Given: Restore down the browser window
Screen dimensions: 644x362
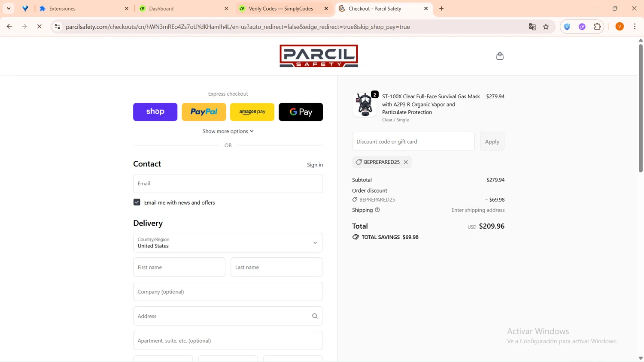Looking at the screenshot, I should click(615, 8).
